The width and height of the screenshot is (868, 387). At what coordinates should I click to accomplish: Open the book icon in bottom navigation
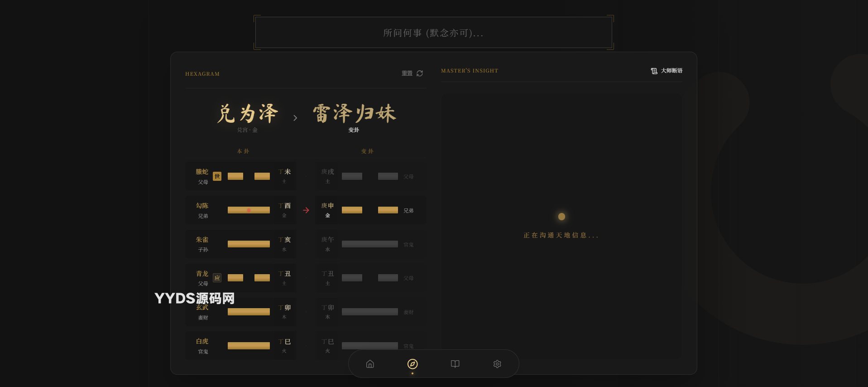point(455,364)
